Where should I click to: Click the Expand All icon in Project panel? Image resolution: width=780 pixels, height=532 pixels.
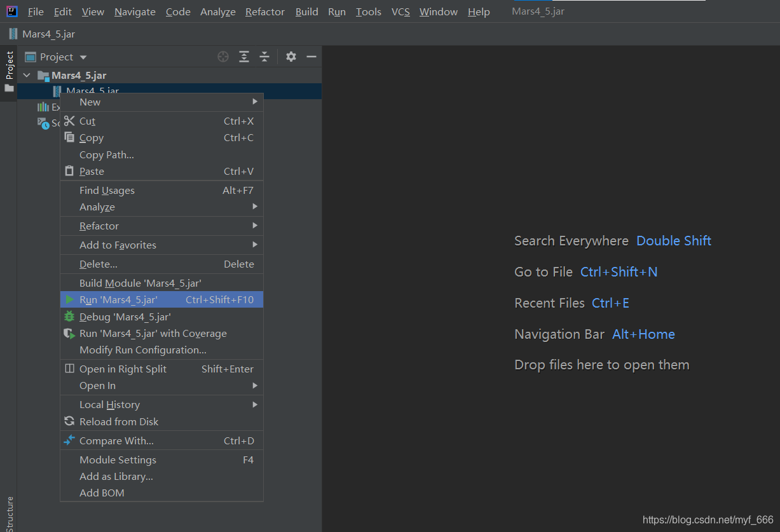pos(244,57)
